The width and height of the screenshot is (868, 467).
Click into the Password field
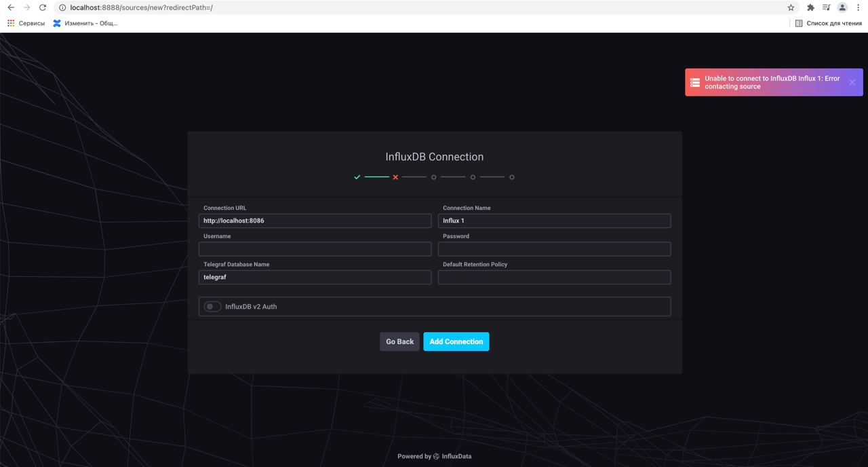click(x=554, y=249)
